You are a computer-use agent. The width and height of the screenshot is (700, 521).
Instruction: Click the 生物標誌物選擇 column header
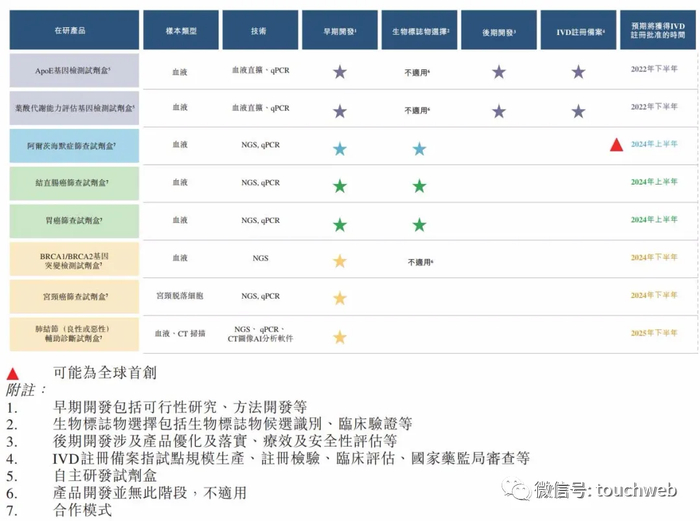click(x=419, y=30)
